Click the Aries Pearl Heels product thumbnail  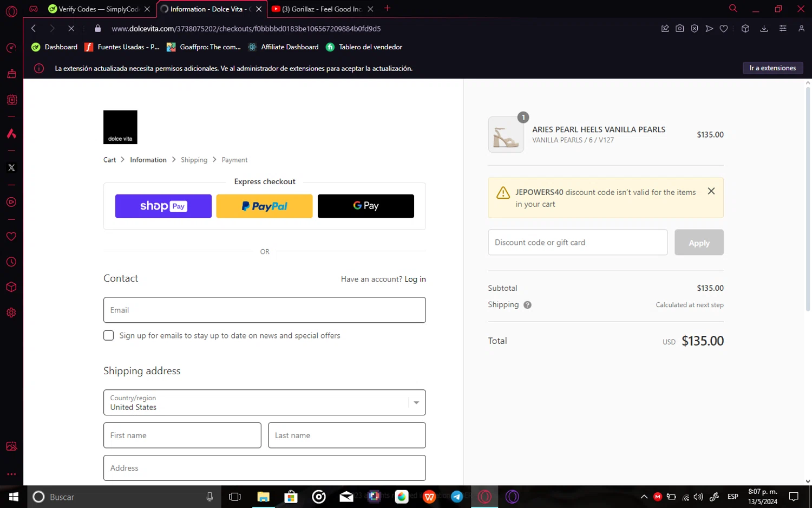(506, 135)
